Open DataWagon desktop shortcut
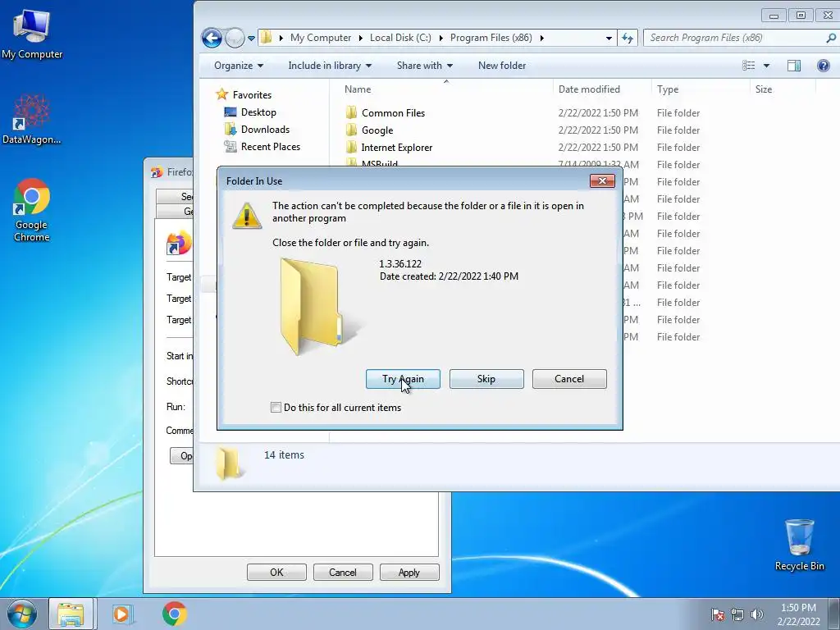 (x=32, y=120)
